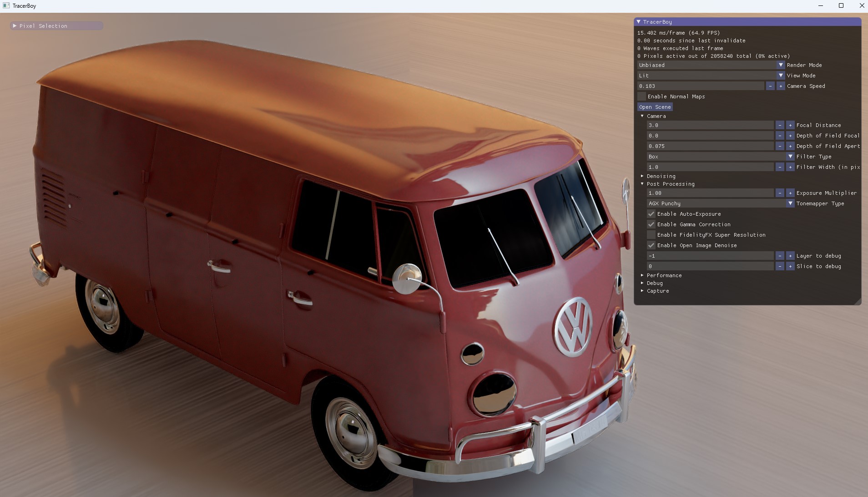Decrease the Layer to debug value
Viewport: 868px width, 497px height.
tap(780, 255)
